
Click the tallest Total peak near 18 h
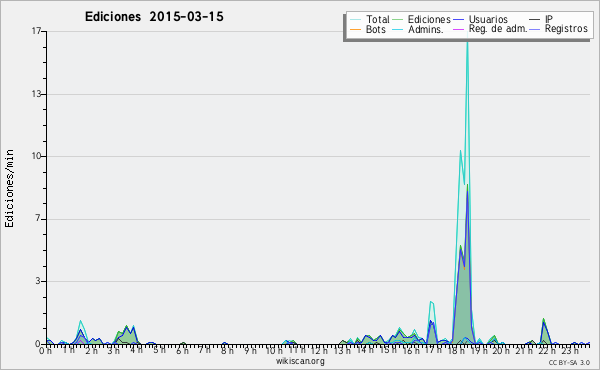click(467, 38)
